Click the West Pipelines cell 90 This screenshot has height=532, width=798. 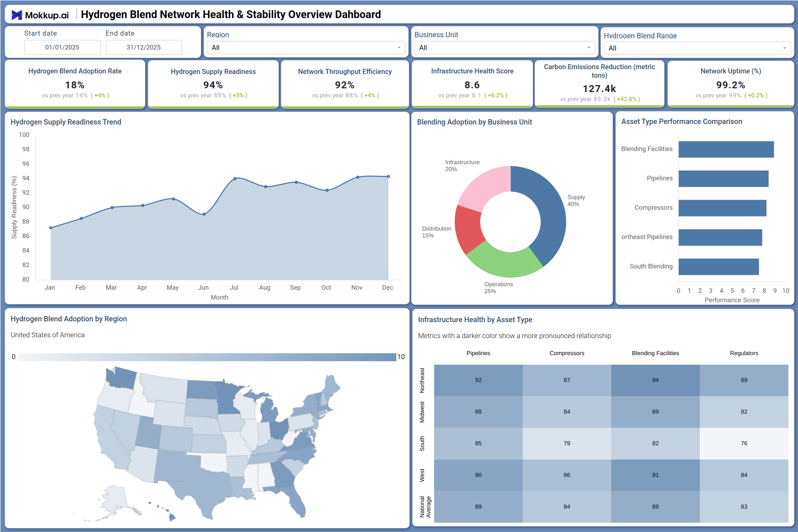click(478, 475)
